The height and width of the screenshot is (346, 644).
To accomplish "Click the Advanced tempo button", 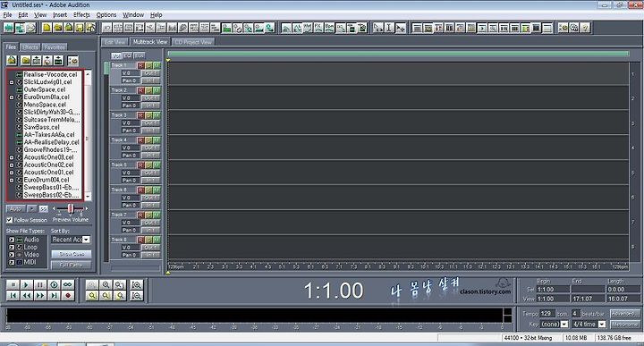I will [x=624, y=314].
